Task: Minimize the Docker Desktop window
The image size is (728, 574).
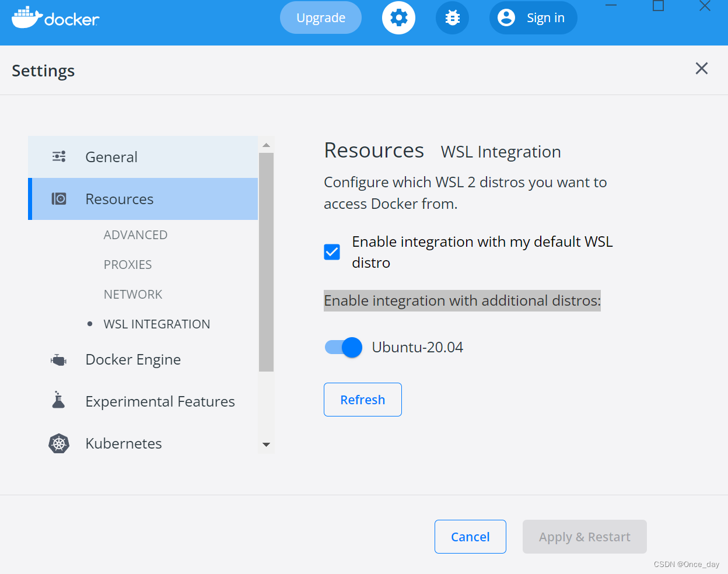Action: pyautogui.click(x=611, y=6)
